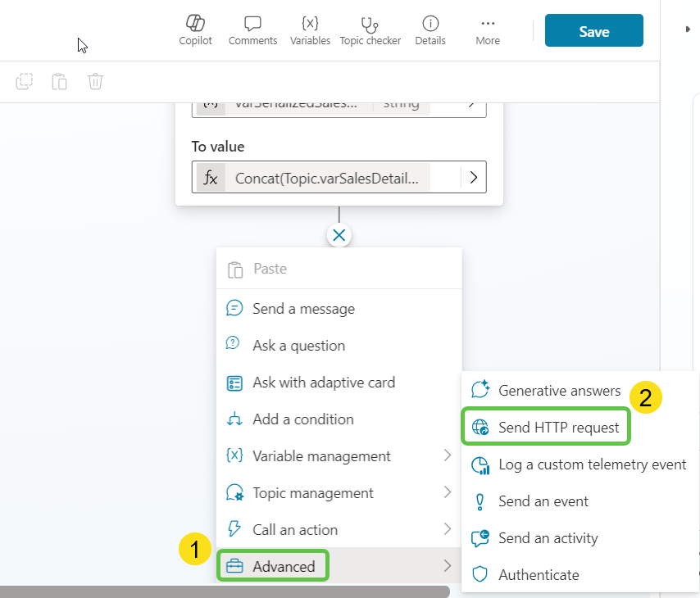The height and width of the screenshot is (598, 700).
Task: Click the Save button
Action: click(593, 31)
